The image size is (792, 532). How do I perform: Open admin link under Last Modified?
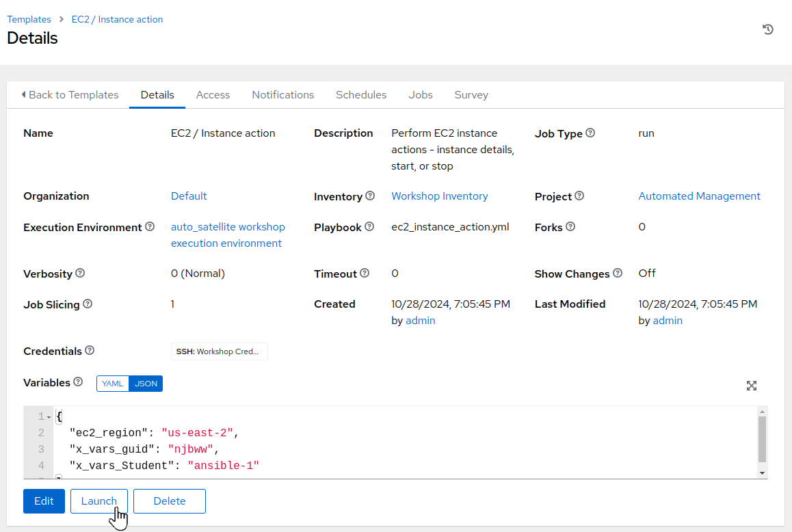click(668, 320)
